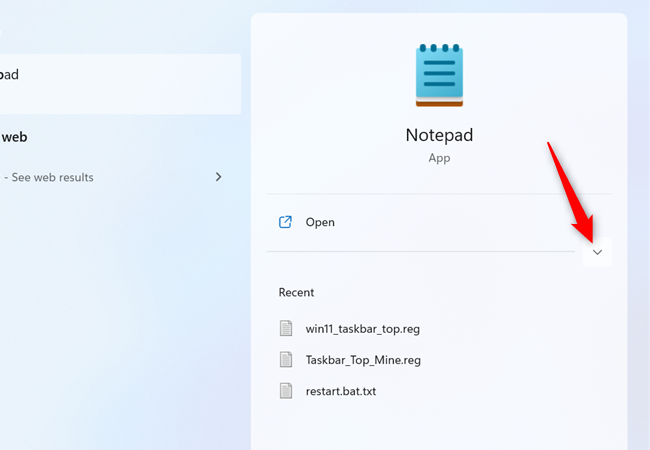Click the divider line below Open

pos(420,251)
